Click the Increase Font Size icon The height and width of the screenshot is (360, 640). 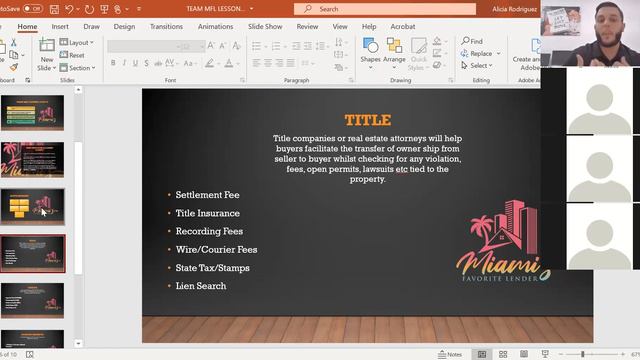[211, 46]
